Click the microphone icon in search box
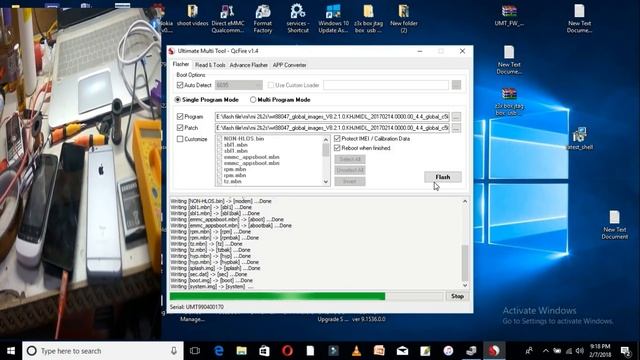 pyautogui.click(x=174, y=351)
